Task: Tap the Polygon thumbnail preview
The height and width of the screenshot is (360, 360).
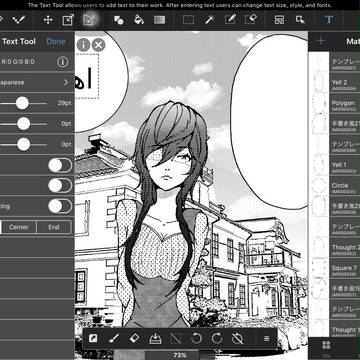Action: pyautogui.click(x=320, y=103)
